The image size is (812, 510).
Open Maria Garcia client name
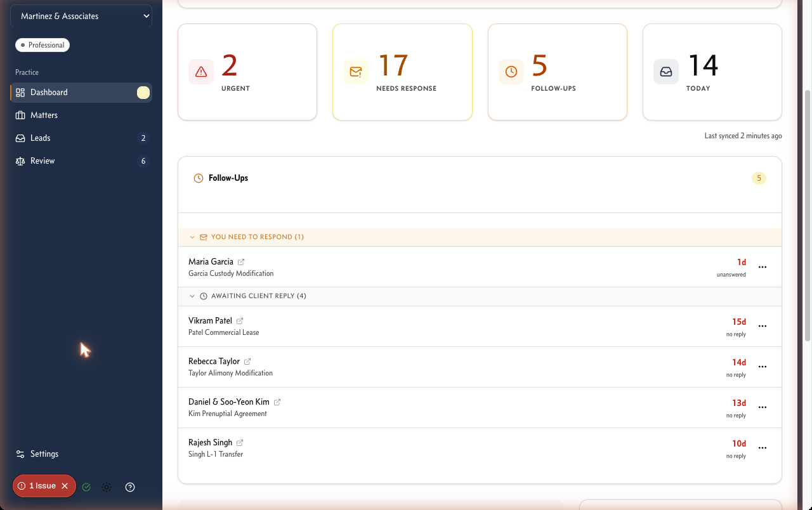[211, 262]
